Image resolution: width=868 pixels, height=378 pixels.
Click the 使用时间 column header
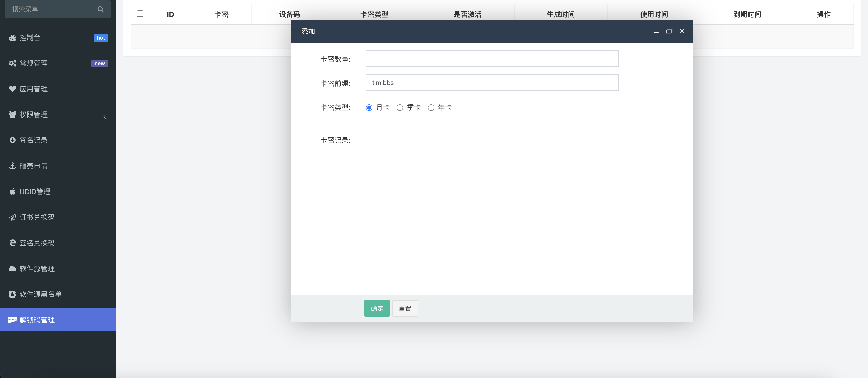[x=654, y=15]
